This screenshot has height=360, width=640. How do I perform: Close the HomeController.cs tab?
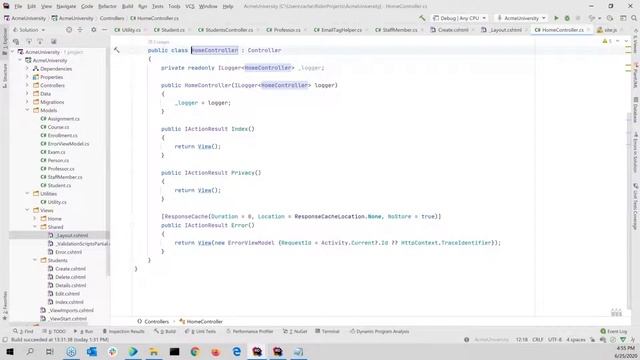(x=588, y=30)
